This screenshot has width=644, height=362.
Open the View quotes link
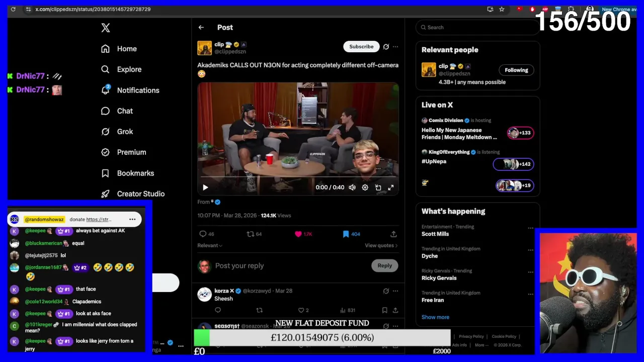pos(381,245)
